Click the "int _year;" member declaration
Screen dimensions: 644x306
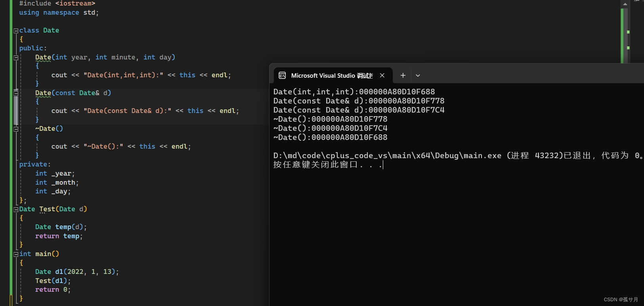pos(55,174)
